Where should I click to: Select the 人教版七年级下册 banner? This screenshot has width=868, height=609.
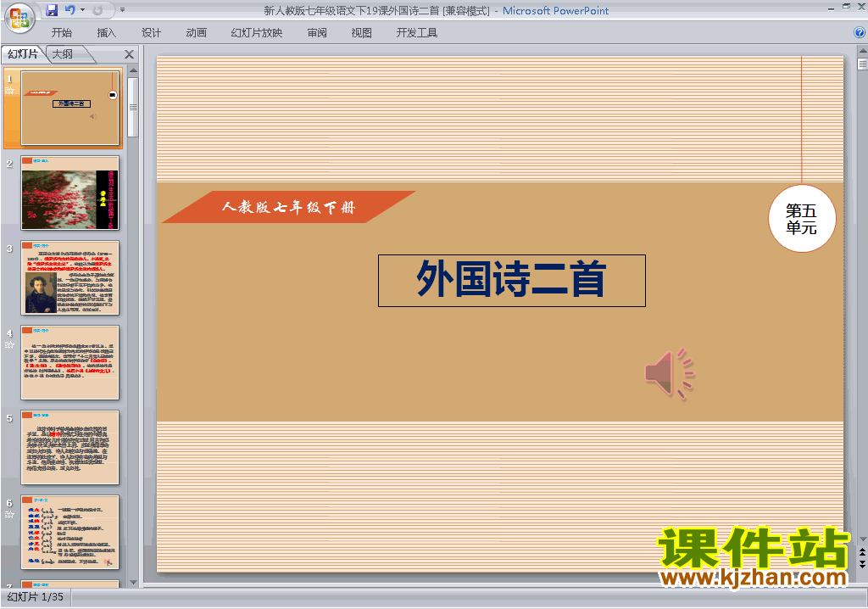point(288,207)
